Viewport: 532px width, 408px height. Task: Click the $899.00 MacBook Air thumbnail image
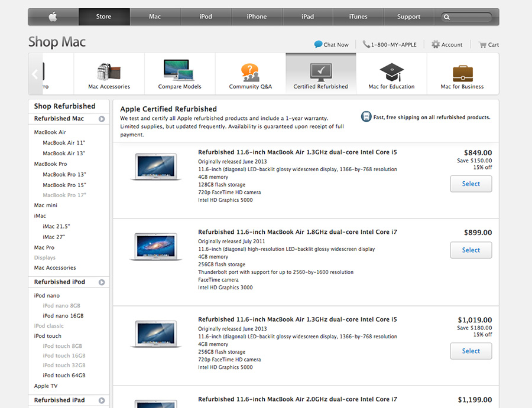click(155, 247)
